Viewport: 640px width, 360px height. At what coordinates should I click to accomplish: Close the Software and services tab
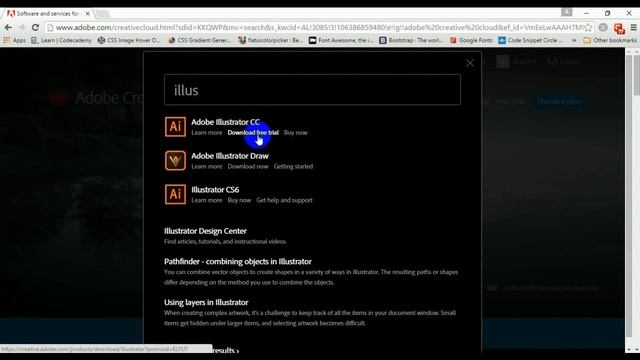(x=87, y=13)
